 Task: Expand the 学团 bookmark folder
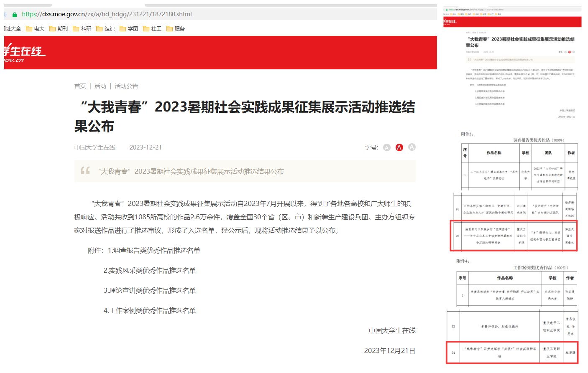(x=129, y=29)
